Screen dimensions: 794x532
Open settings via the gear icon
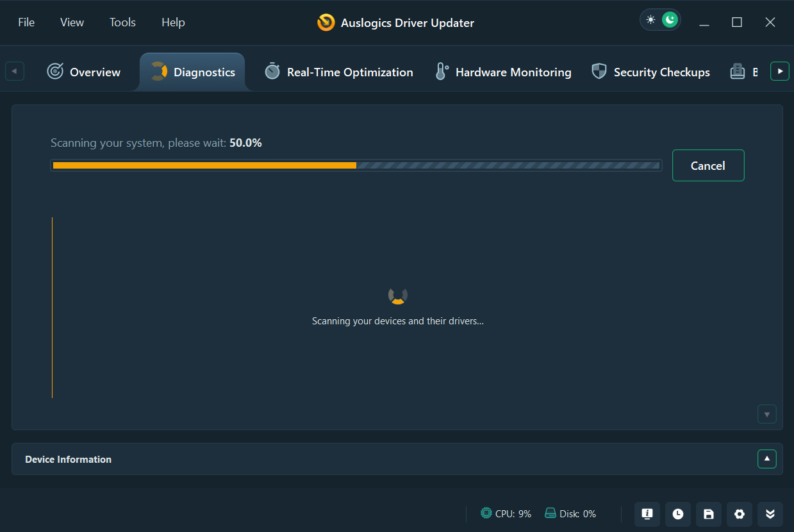(740, 514)
